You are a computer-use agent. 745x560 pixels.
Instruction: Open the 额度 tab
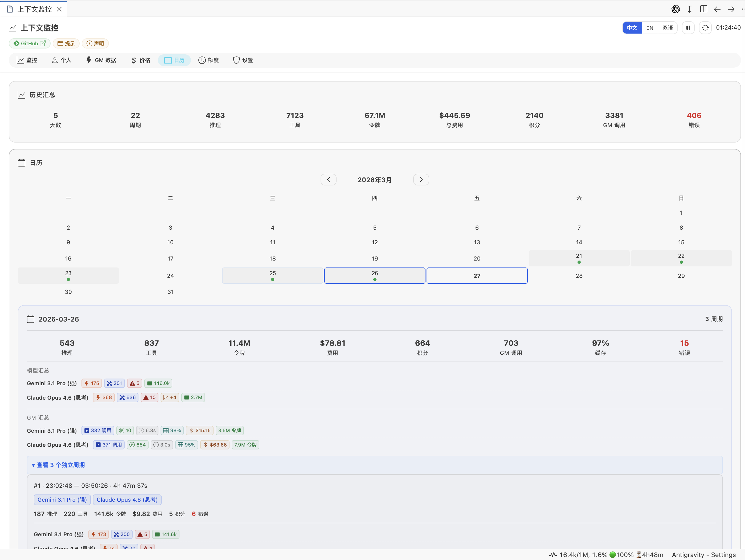coord(208,60)
